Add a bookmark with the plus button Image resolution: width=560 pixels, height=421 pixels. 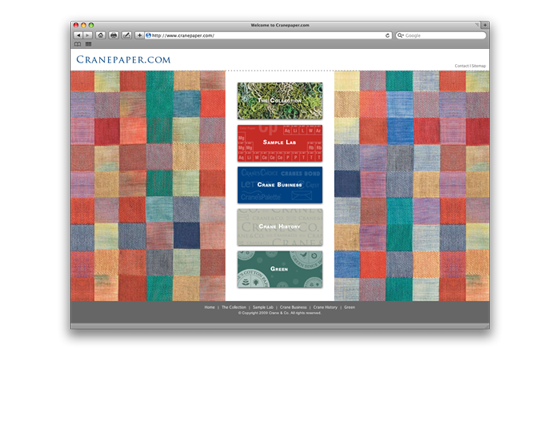[139, 35]
